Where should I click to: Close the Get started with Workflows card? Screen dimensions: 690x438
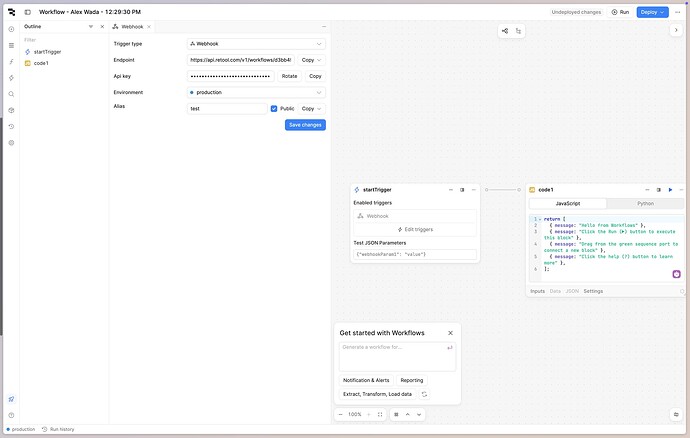tap(450, 333)
